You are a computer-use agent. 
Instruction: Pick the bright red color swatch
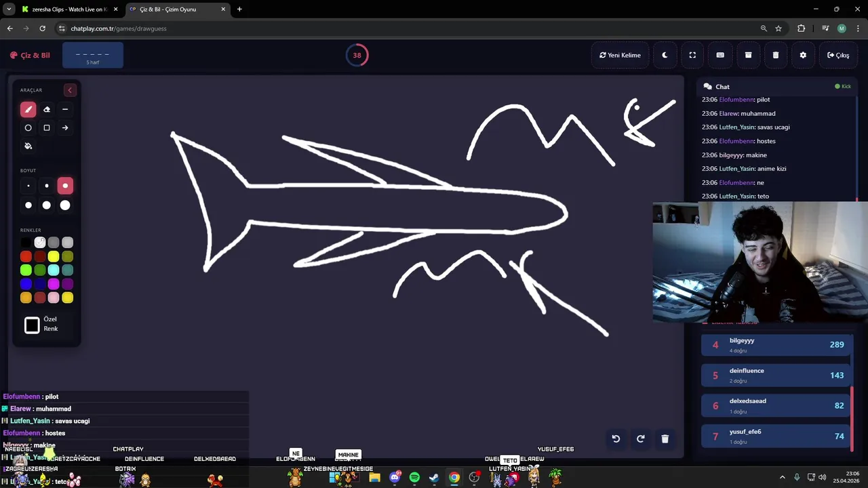[26, 256]
